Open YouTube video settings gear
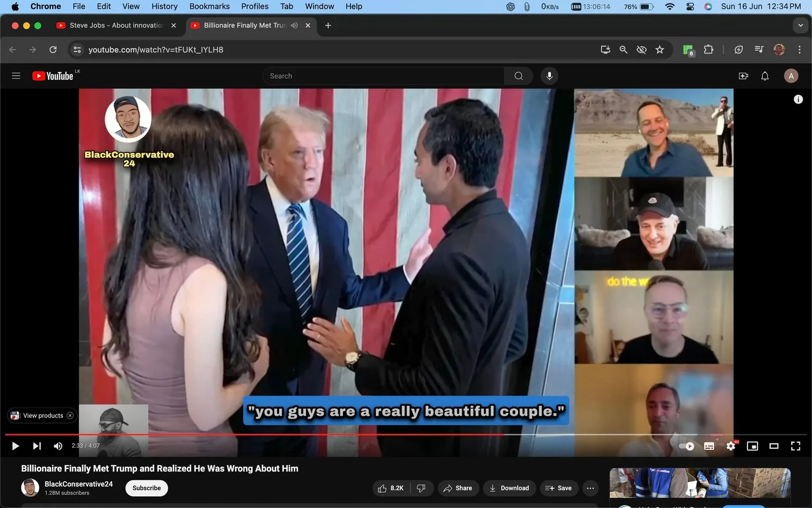This screenshot has height=508, width=812. pos(731,446)
